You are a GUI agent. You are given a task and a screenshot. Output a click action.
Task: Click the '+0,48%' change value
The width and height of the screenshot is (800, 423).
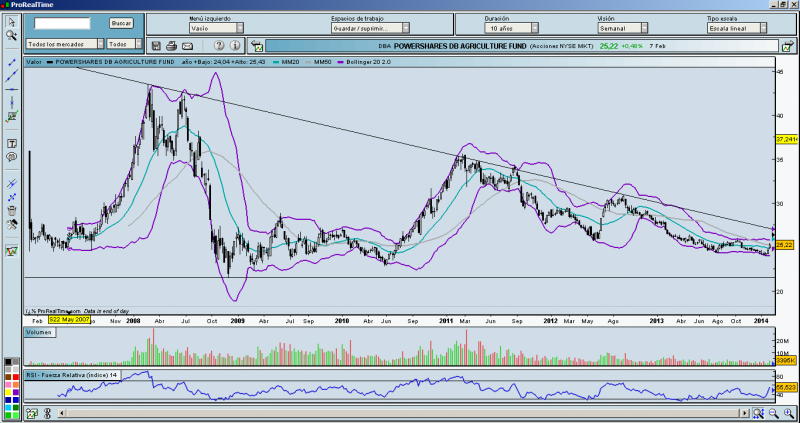click(632, 46)
